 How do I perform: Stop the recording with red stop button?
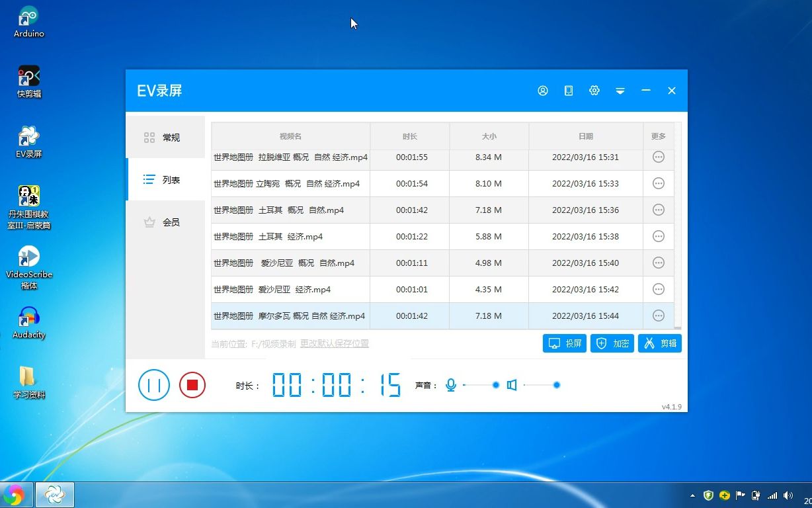pyautogui.click(x=192, y=385)
